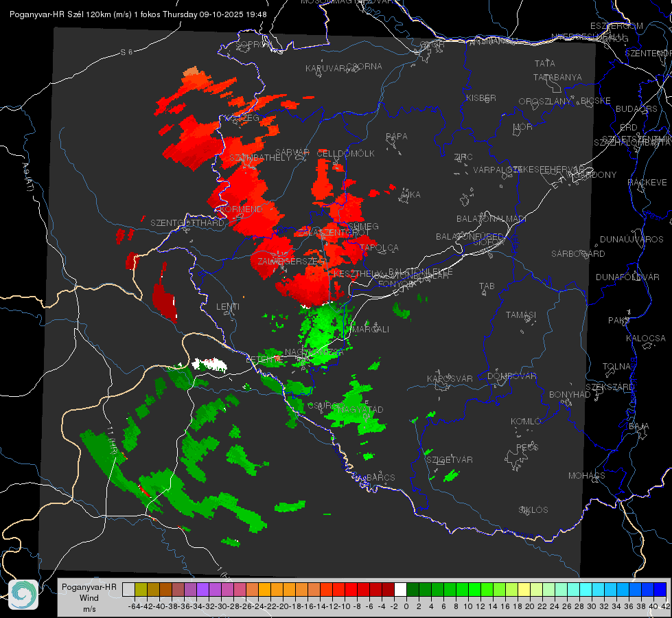Click the KAPOSVAR city label
The height and width of the screenshot is (618, 672).
click(450, 378)
